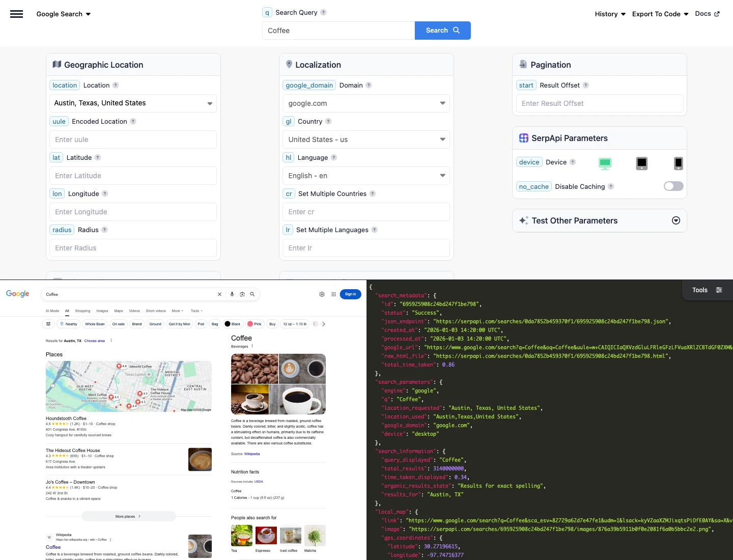Click the help icon beside Result Offset
The image size is (733, 560).
[x=586, y=85]
